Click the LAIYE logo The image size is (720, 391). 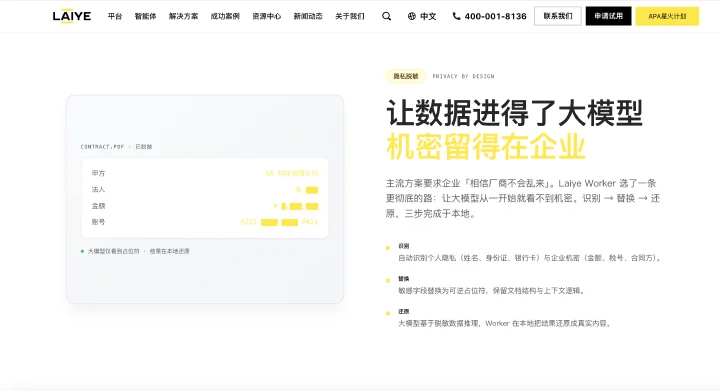point(72,16)
